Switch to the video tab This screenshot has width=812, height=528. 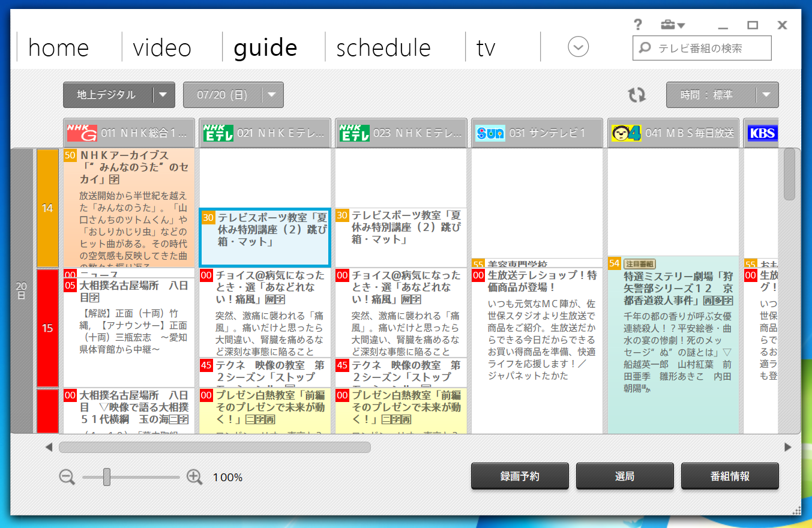point(162,48)
